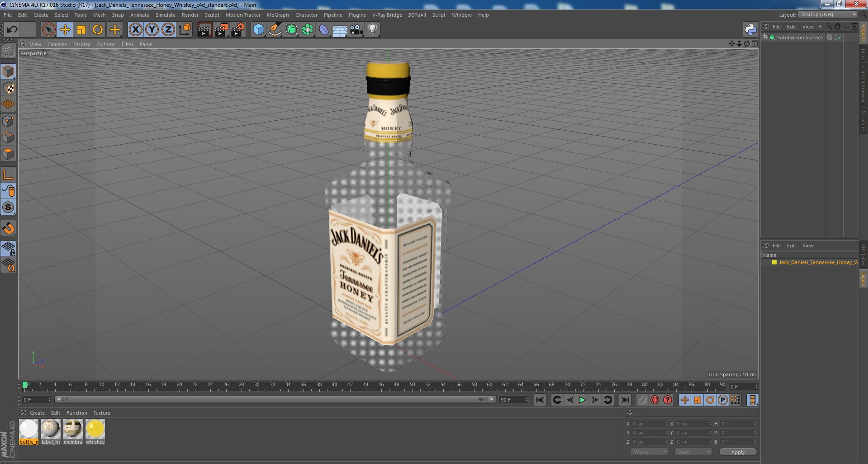Switch to Model mode
Image resolution: width=868 pixels, height=464 pixels.
(9, 71)
